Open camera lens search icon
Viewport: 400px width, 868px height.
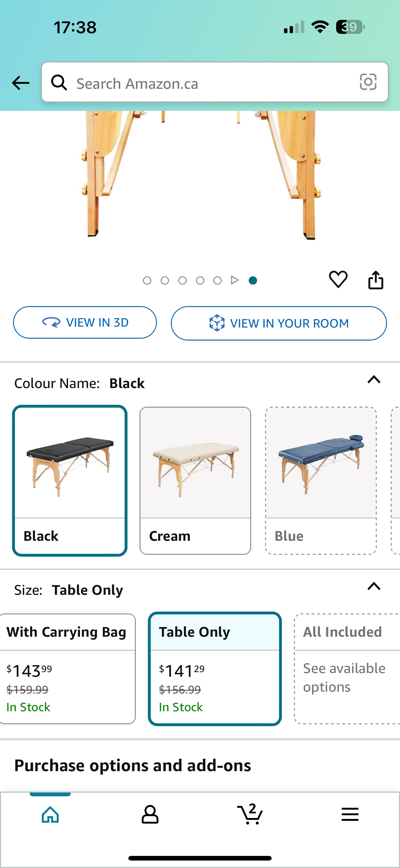point(368,82)
